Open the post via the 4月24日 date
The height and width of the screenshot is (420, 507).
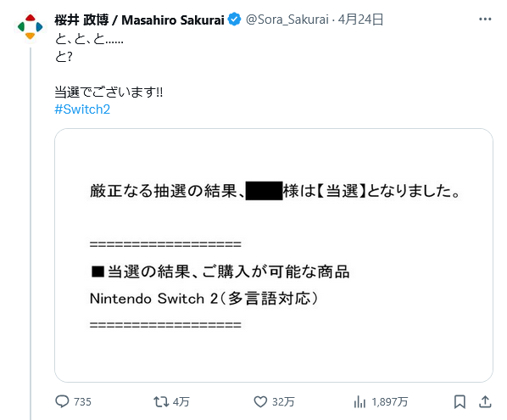tap(360, 20)
